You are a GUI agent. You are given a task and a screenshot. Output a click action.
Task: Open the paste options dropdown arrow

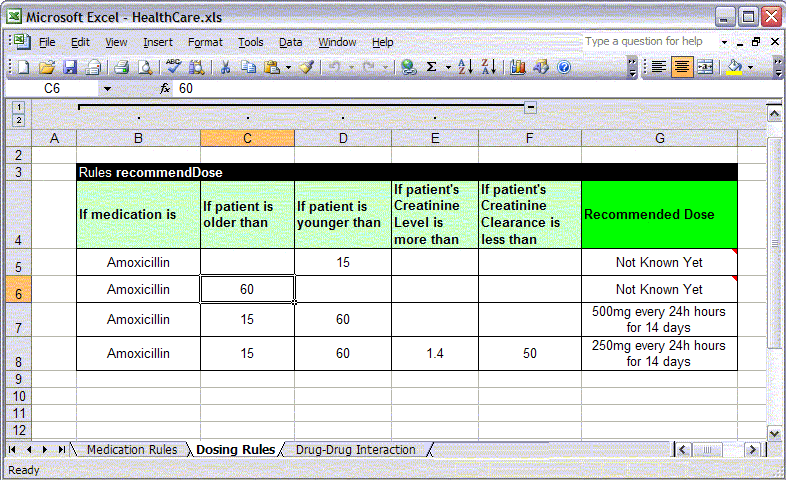[288, 67]
